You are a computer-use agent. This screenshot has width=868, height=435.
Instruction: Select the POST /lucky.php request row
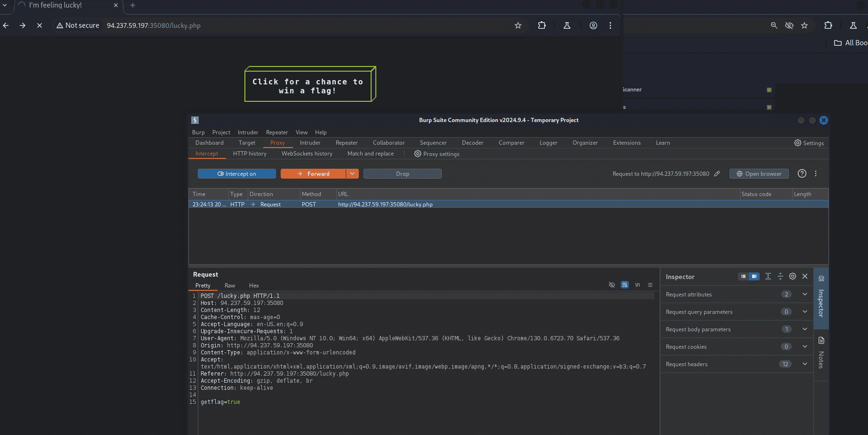pos(508,204)
